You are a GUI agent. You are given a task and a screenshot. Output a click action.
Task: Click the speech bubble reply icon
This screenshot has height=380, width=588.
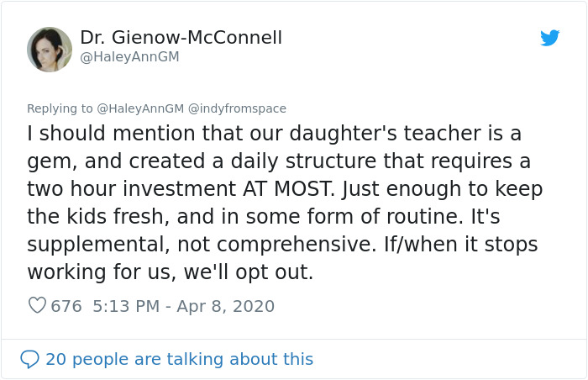[30, 359]
